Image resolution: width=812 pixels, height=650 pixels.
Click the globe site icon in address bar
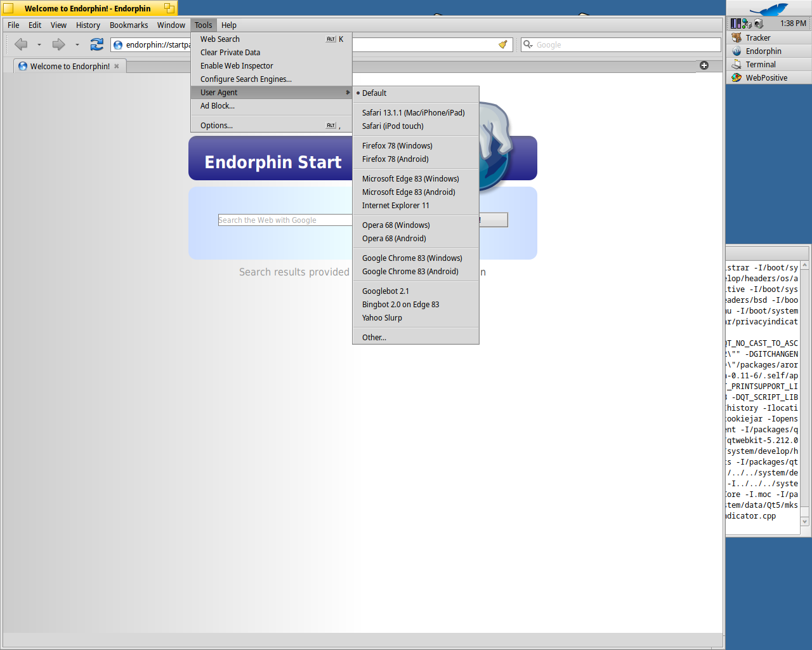[x=118, y=45]
